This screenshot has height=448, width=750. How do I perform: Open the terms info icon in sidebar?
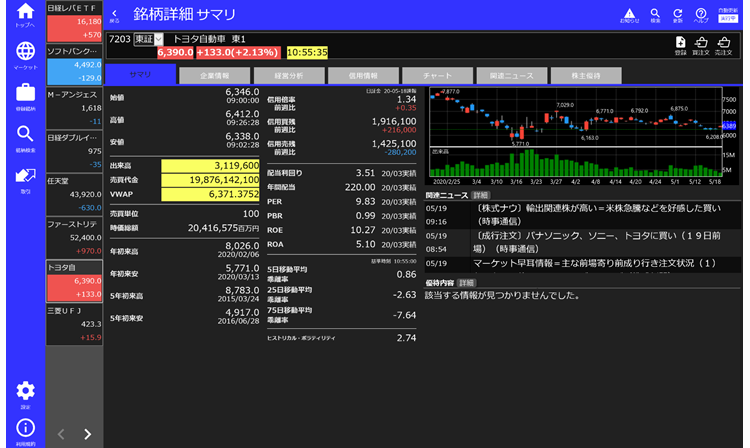[25, 432]
